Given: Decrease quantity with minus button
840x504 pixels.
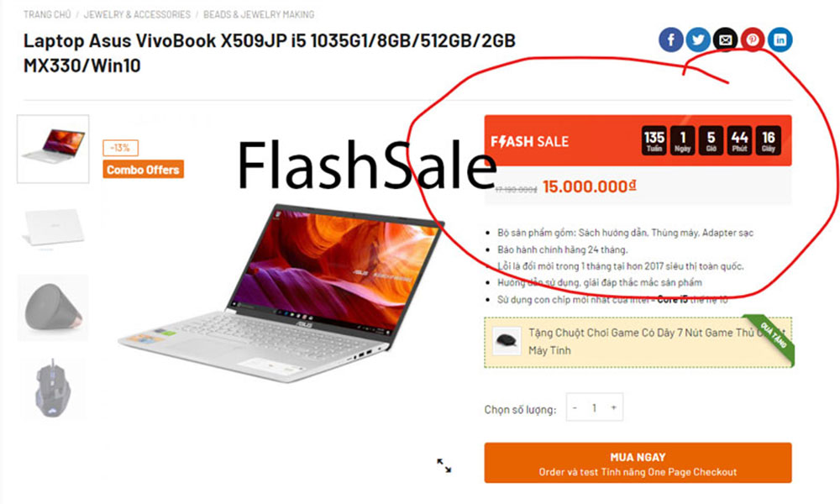Looking at the screenshot, I should [575, 407].
